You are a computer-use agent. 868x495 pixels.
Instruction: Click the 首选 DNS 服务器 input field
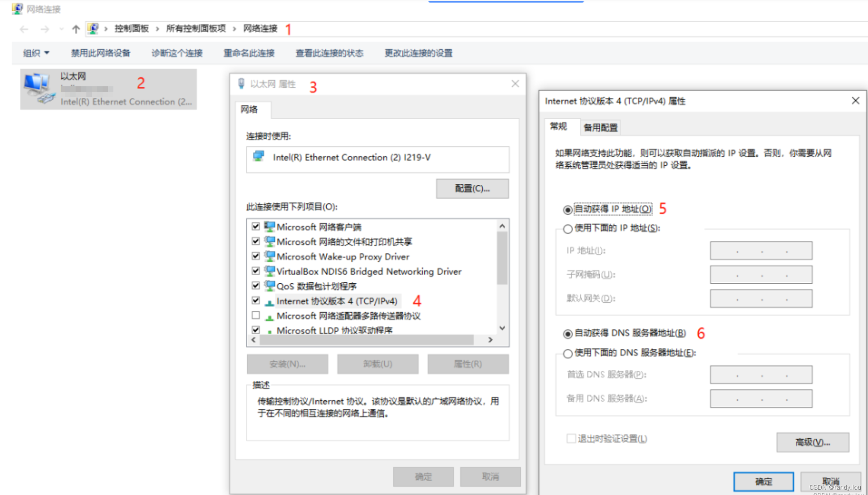pos(761,375)
